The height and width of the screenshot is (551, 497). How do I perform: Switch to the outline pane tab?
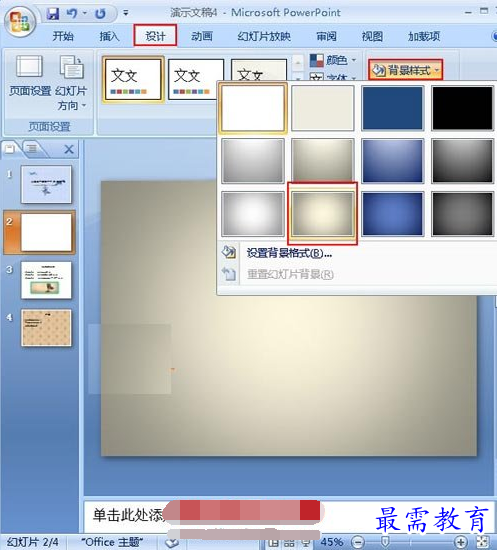[x=32, y=149]
